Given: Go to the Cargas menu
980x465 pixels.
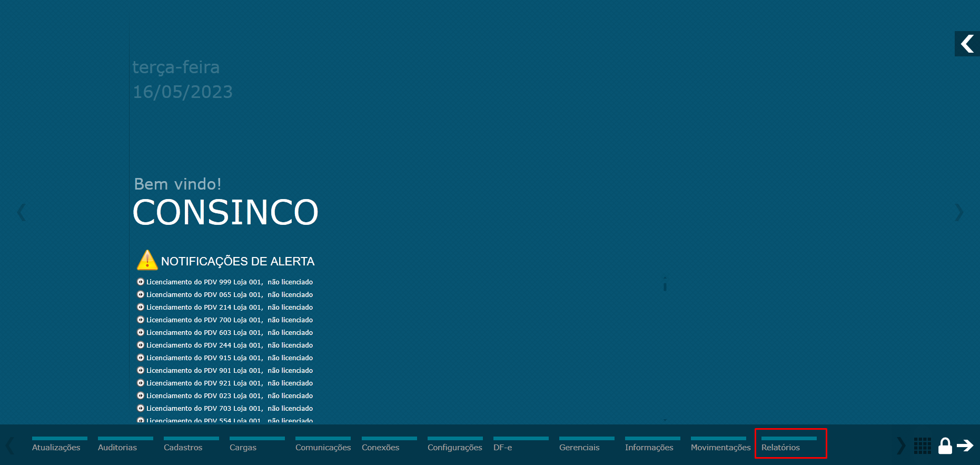Looking at the screenshot, I should 257,444.
